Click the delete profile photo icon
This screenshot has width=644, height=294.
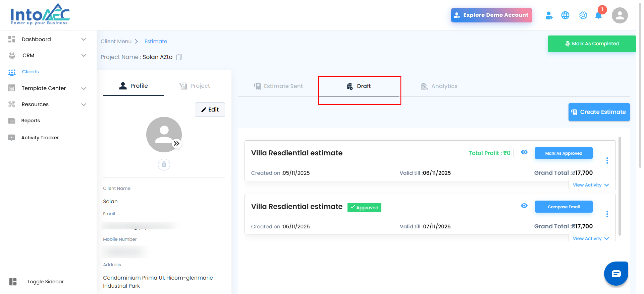pos(164,164)
